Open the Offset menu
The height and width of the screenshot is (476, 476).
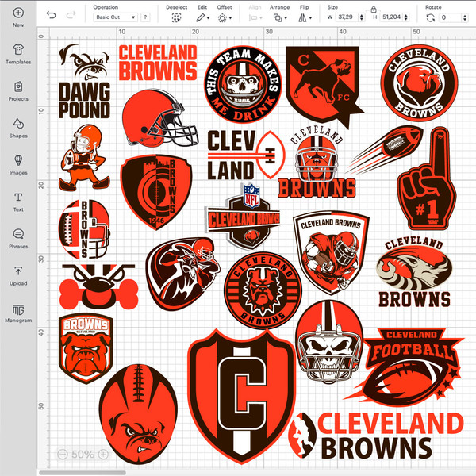pos(225,18)
